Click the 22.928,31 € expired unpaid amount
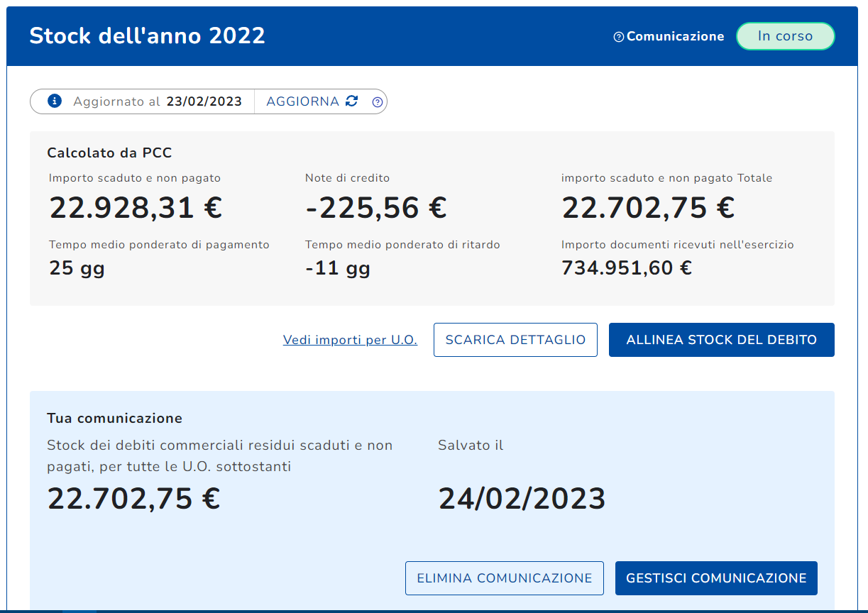868x613 pixels. coord(136,208)
